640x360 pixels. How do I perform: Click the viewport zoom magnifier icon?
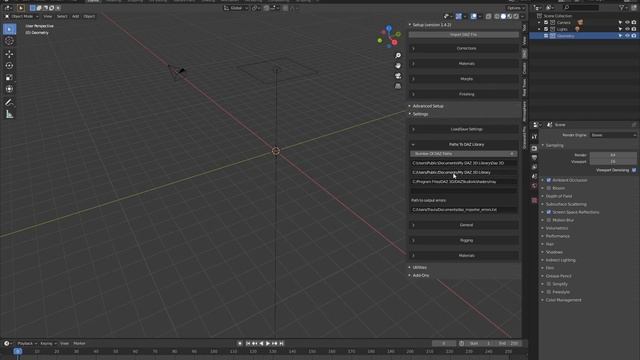coord(398,56)
